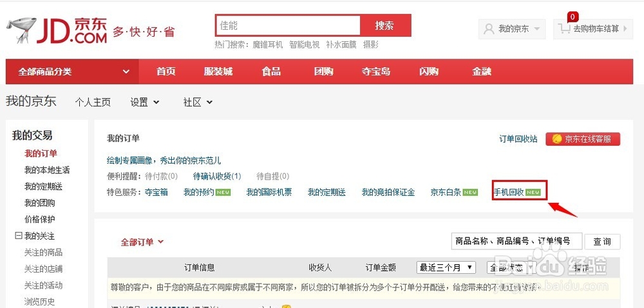Open the 京东白条 link
Viewport: 644px width, 308px height.
tap(446, 192)
